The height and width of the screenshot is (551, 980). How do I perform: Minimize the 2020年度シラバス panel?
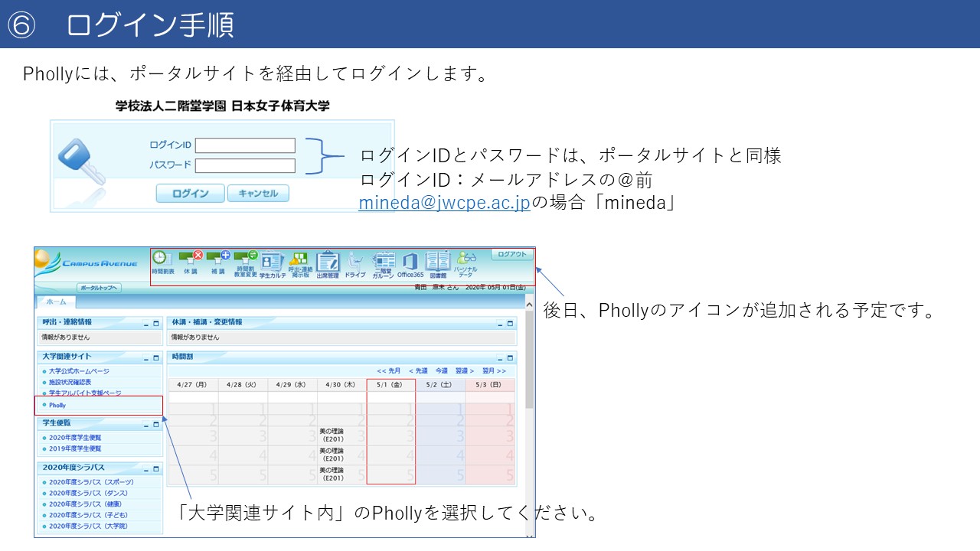coord(147,468)
